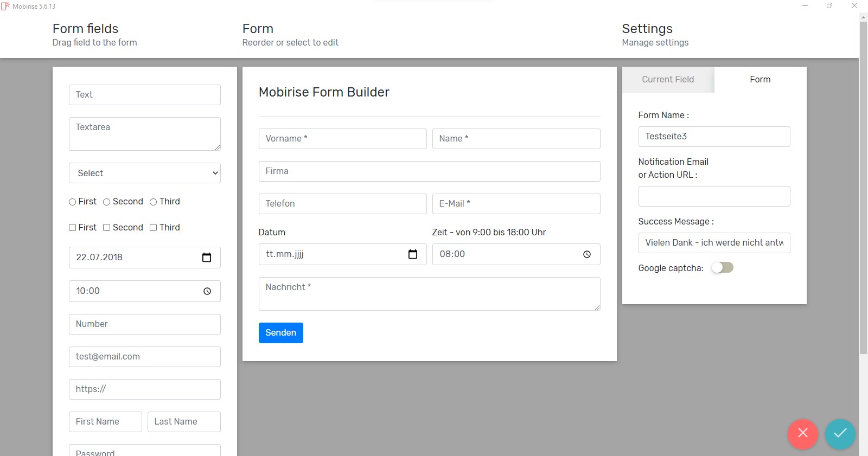Tick the 'First' checkbox
This screenshot has width=868, height=456.
coord(73,228)
